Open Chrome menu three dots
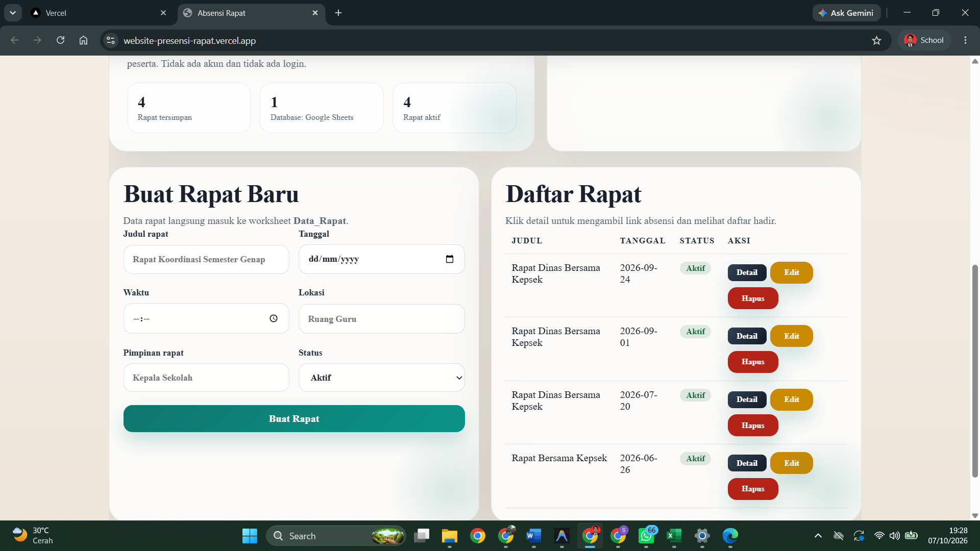Screen dimensions: 980x551 tap(965, 40)
